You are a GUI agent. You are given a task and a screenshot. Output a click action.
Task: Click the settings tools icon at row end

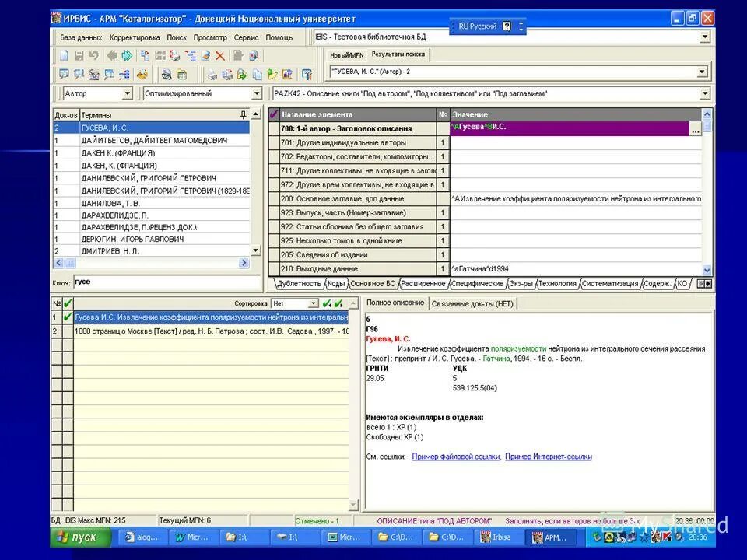point(307,75)
